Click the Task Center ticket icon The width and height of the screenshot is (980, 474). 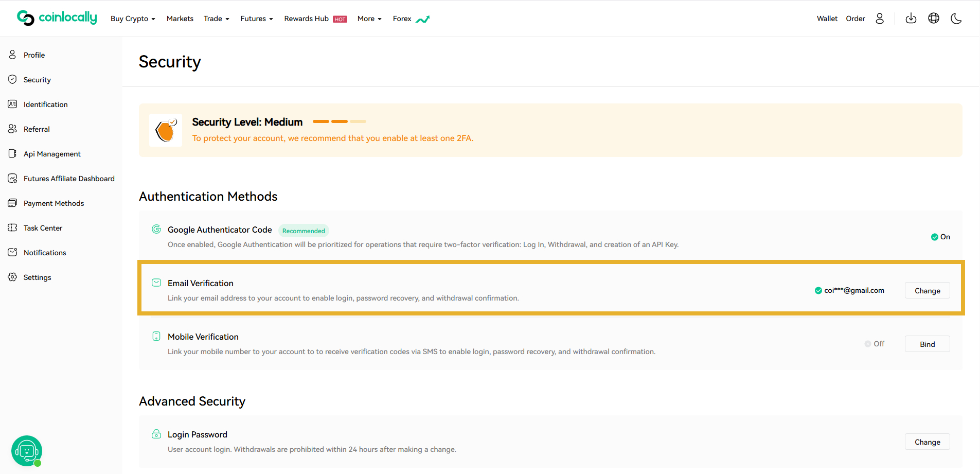pos(12,227)
